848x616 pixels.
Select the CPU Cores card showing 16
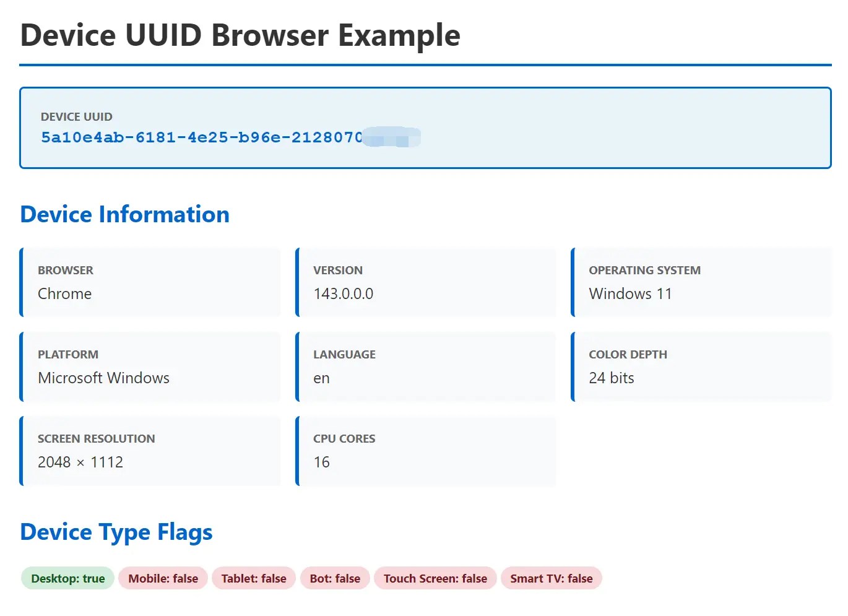pos(426,451)
